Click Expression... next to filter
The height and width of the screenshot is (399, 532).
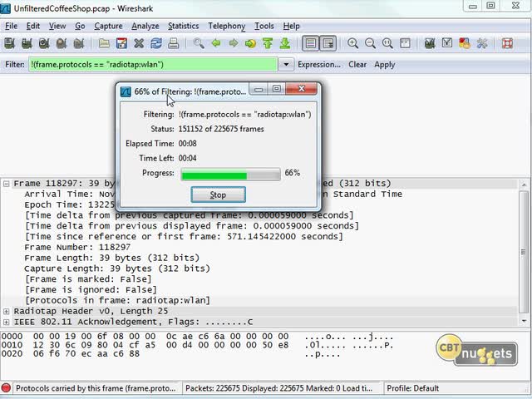tap(319, 65)
